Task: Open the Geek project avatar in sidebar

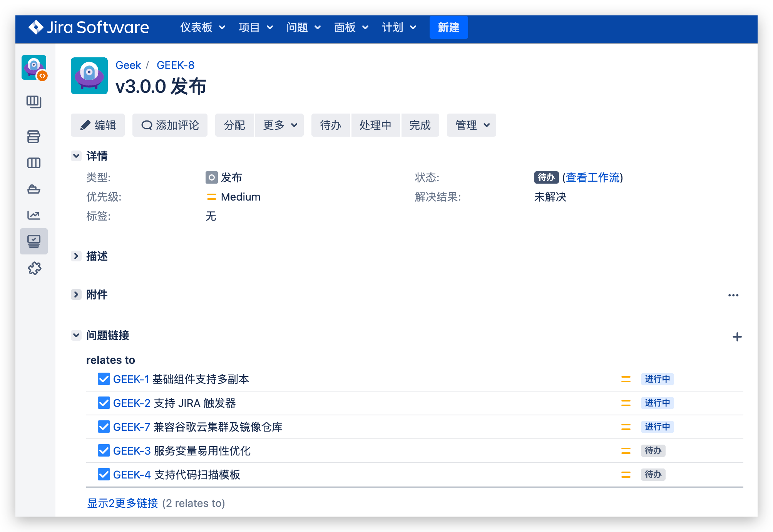Action: [x=34, y=67]
